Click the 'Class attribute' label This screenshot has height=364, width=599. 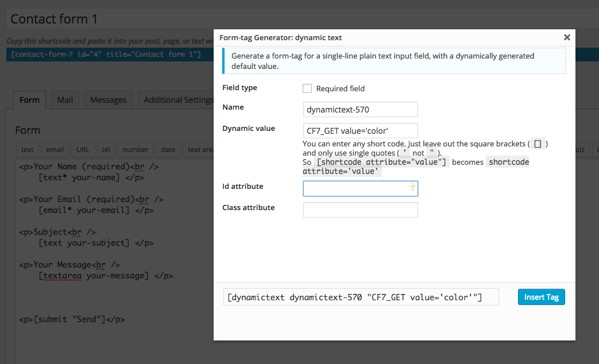click(x=248, y=207)
